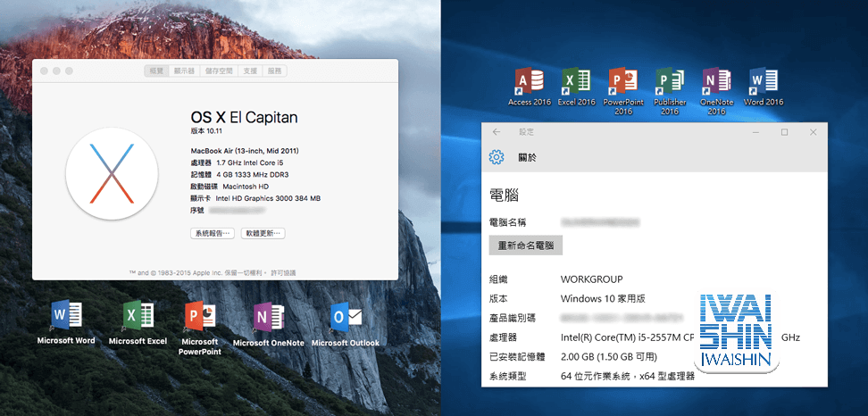Screen dimensions: 868x416
Task: Open the 支援 tab
Action: point(250,71)
